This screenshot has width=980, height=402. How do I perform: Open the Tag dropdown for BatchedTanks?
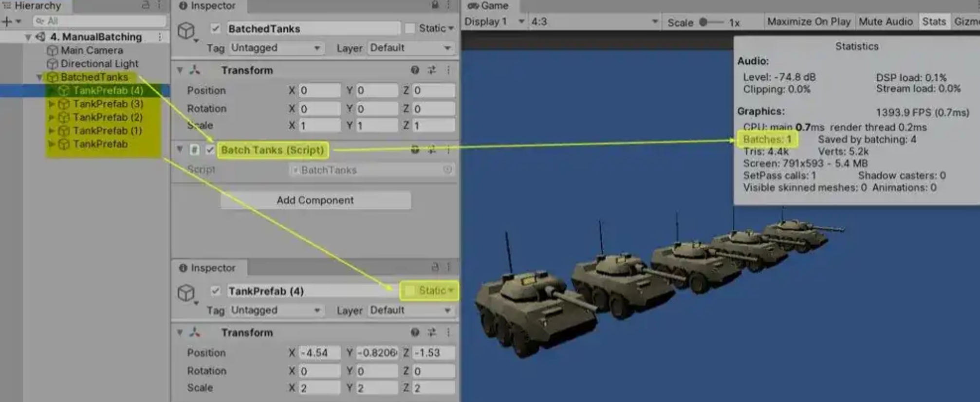click(x=275, y=48)
